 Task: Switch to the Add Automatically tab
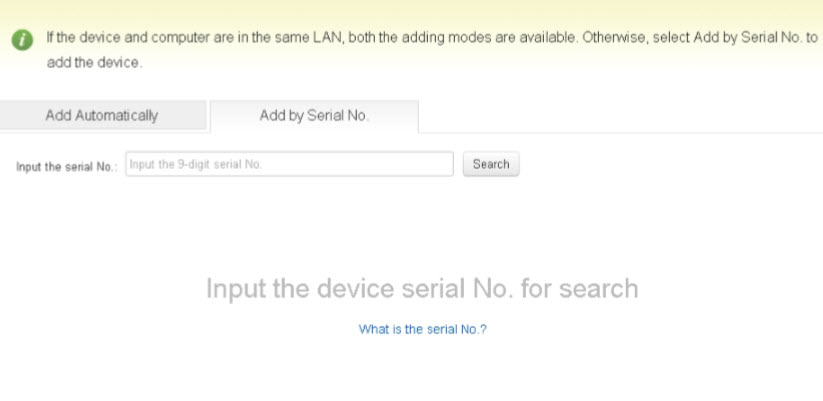[x=102, y=115]
